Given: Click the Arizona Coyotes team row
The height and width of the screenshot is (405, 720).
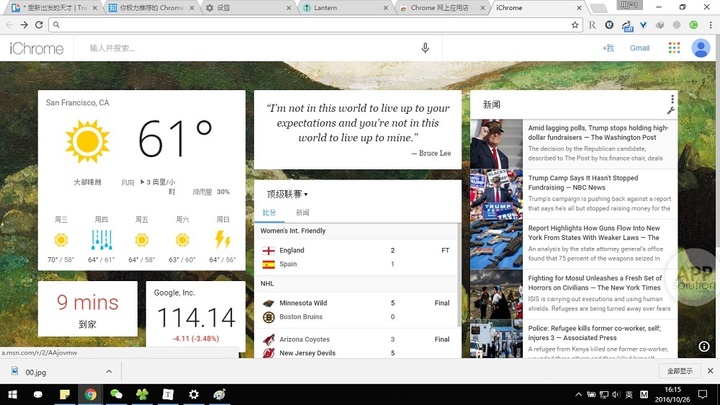Looking at the screenshot, I should point(356,339).
